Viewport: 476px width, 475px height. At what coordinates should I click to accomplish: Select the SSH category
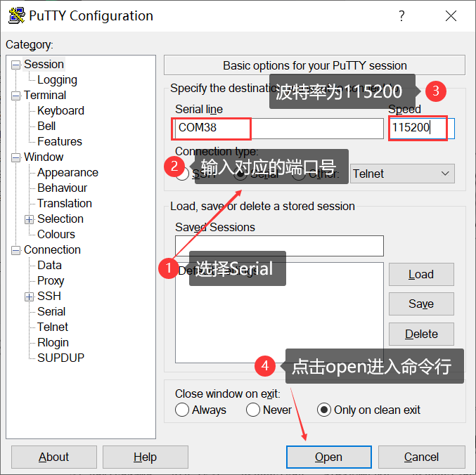pyautogui.click(x=49, y=297)
